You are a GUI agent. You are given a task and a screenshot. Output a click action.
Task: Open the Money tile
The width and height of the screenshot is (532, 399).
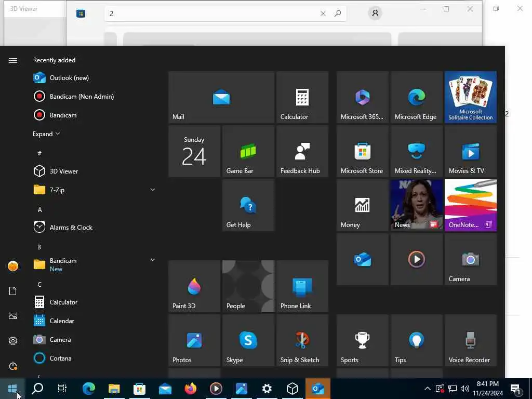point(362,205)
